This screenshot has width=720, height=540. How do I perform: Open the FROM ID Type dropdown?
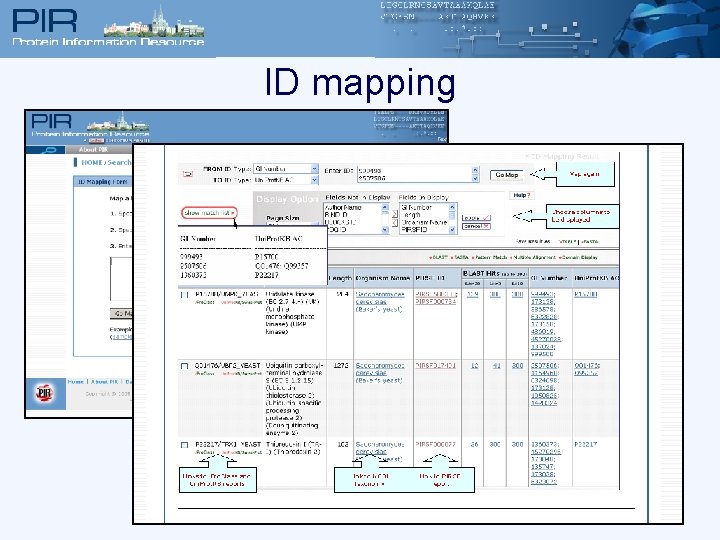[286, 169]
